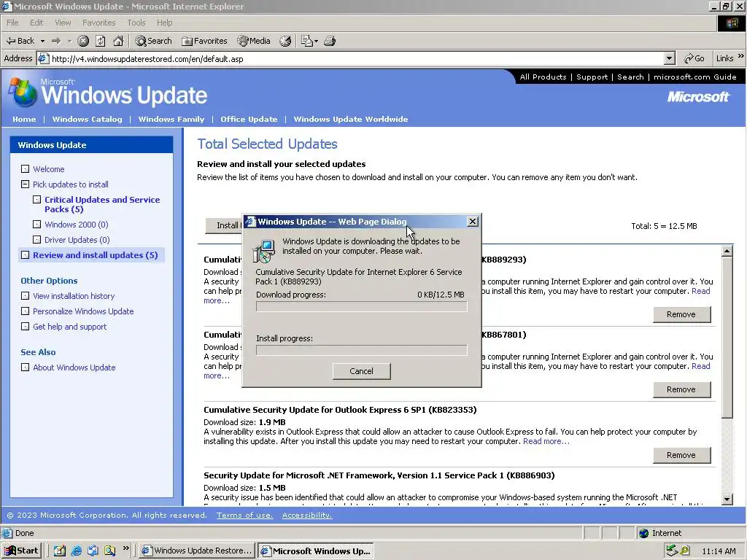
Task: Open the Back button history dropdown arrow
Action: click(42, 41)
